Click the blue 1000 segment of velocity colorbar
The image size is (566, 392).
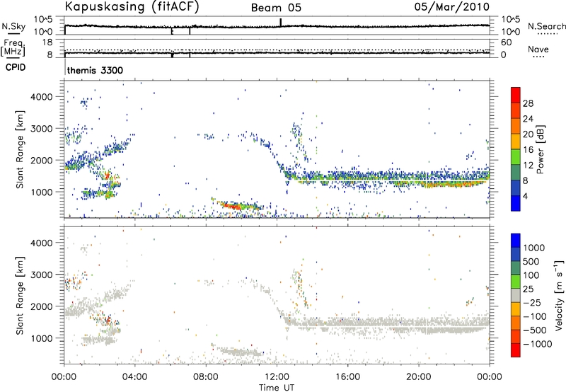pyautogui.click(x=516, y=241)
